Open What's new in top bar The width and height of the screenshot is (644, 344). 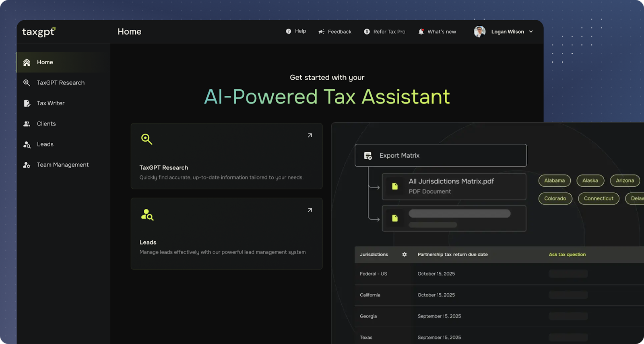(x=437, y=32)
